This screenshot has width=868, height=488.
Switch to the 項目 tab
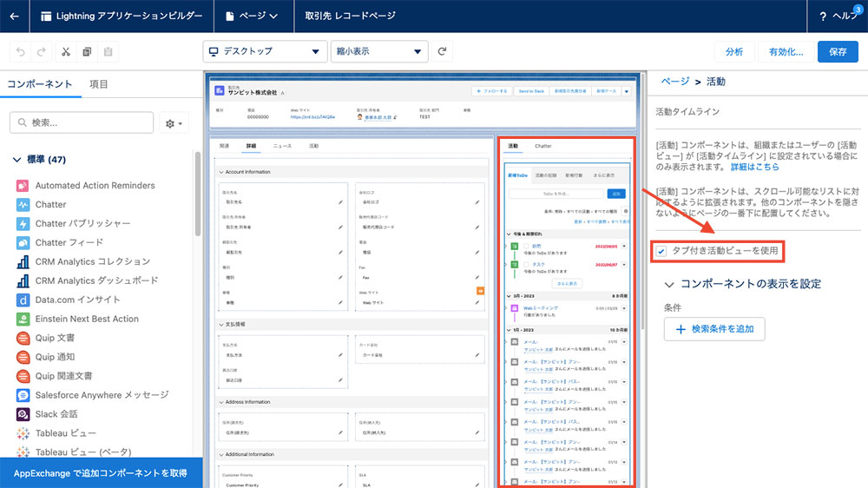click(99, 84)
